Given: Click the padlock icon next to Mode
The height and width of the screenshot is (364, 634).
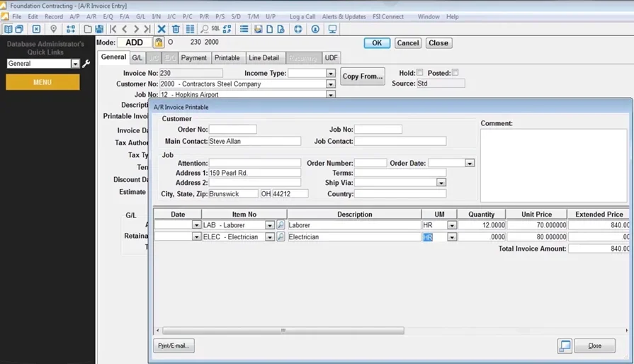Looking at the screenshot, I should [x=159, y=42].
